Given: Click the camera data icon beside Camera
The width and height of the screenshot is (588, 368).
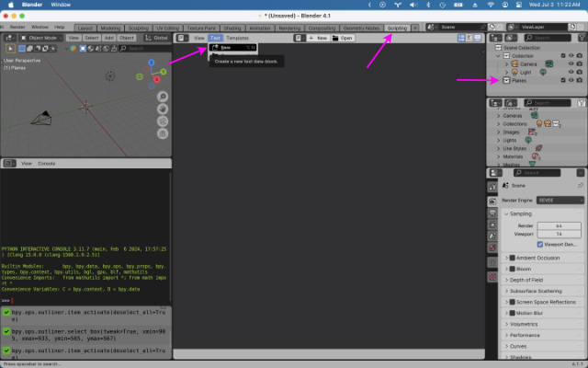Looking at the screenshot, I should 549,63.
